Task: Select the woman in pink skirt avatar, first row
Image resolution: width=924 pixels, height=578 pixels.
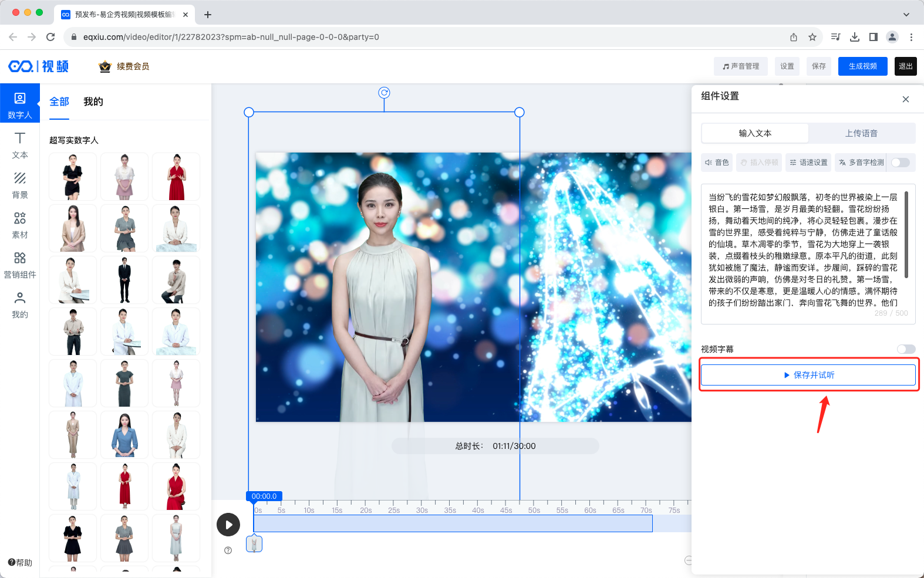Action: [124, 177]
